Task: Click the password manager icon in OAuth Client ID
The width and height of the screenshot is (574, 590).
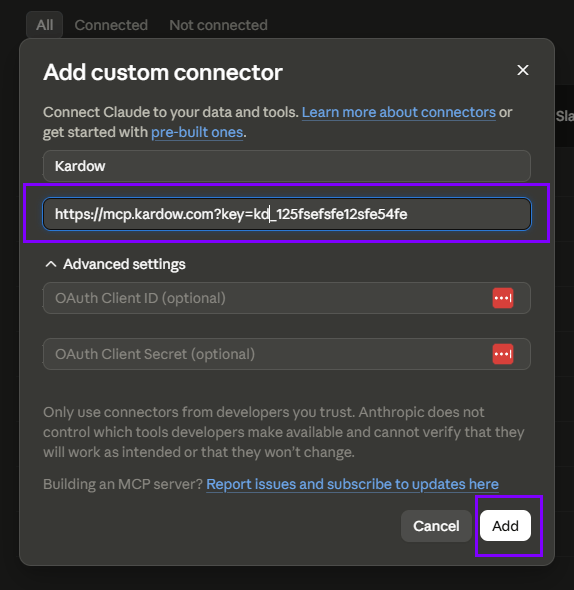Action: coord(503,298)
